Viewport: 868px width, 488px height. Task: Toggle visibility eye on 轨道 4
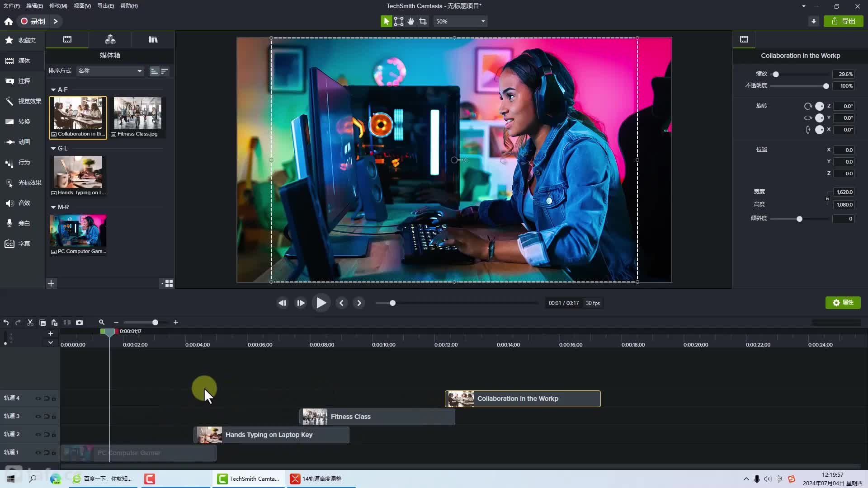tap(38, 399)
